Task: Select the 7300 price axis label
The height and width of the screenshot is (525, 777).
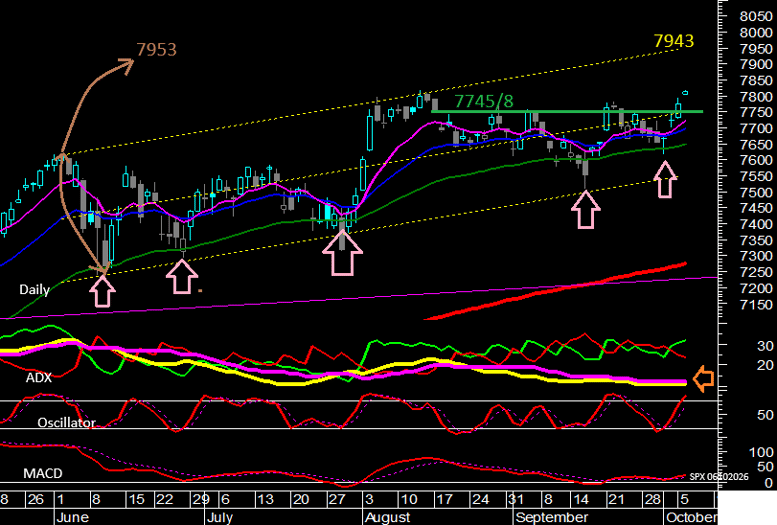Action: coord(756,256)
